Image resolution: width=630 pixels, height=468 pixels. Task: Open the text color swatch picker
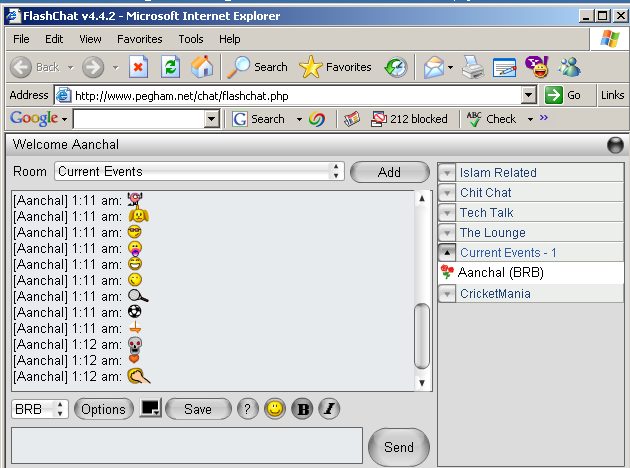coord(150,408)
